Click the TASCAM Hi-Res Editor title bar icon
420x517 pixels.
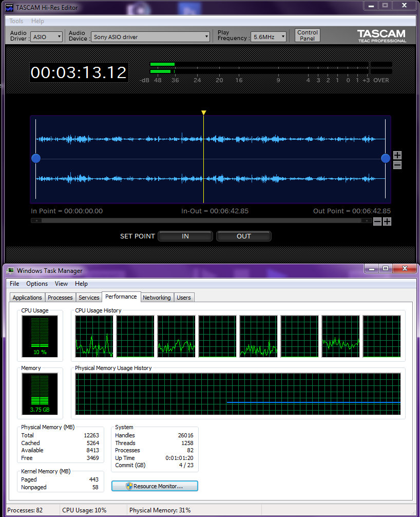click(9, 7)
